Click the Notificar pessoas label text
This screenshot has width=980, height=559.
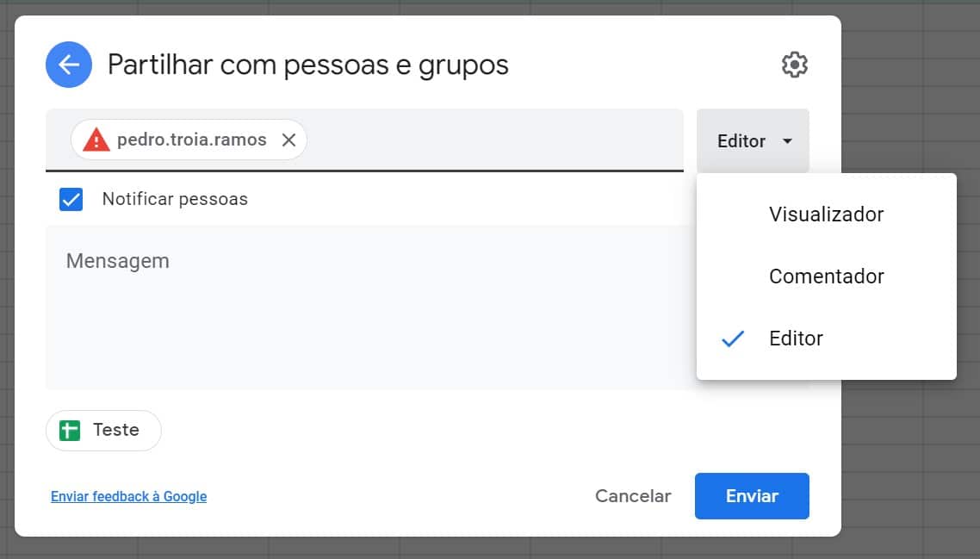pos(175,200)
